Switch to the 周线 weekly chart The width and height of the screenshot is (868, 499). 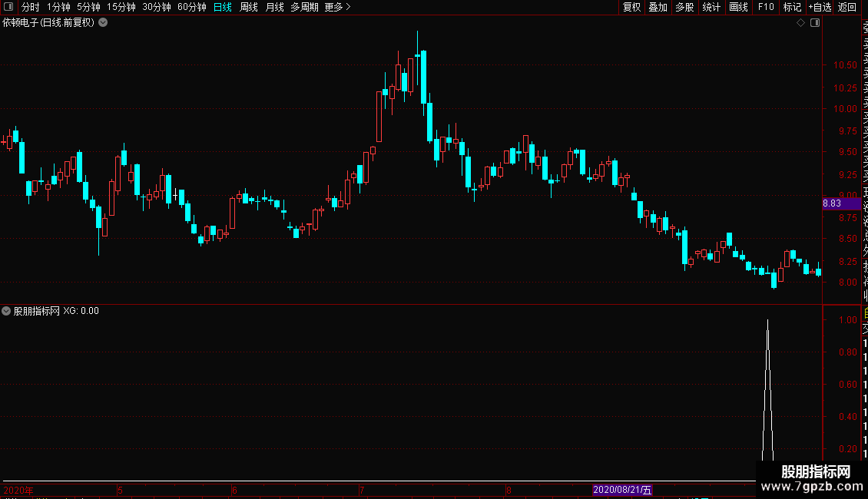coord(249,7)
